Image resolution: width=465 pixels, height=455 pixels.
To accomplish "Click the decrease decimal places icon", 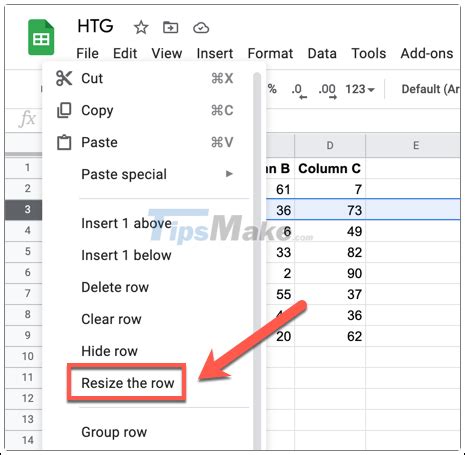I will coord(298,91).
